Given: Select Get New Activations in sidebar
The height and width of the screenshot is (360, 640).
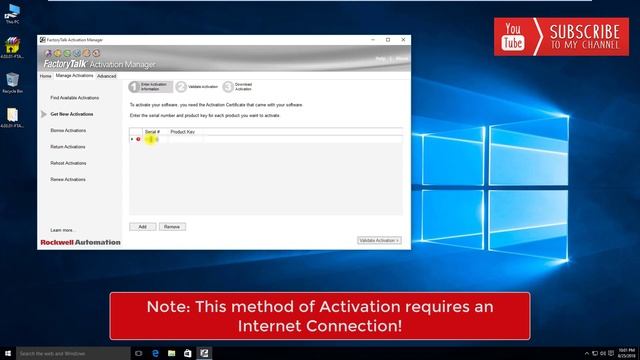Looking at the screenshot, I should pyautogui.click(x=72, y=114).
